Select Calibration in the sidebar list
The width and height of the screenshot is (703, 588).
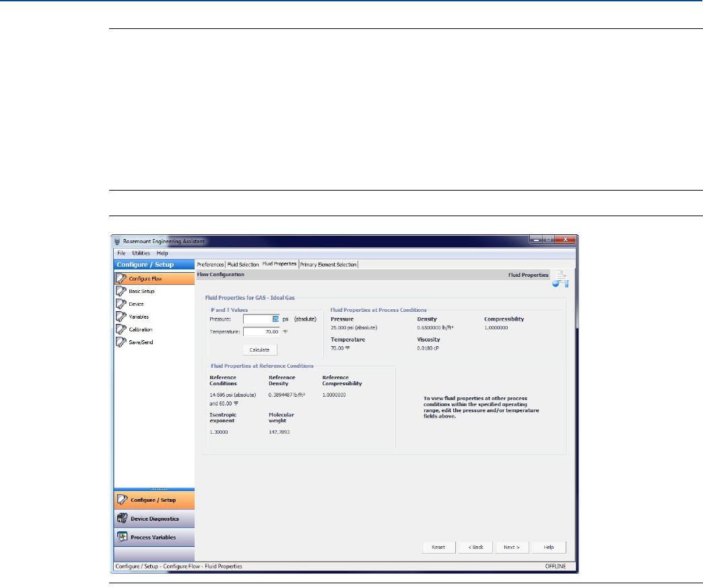tap(154, 329)
